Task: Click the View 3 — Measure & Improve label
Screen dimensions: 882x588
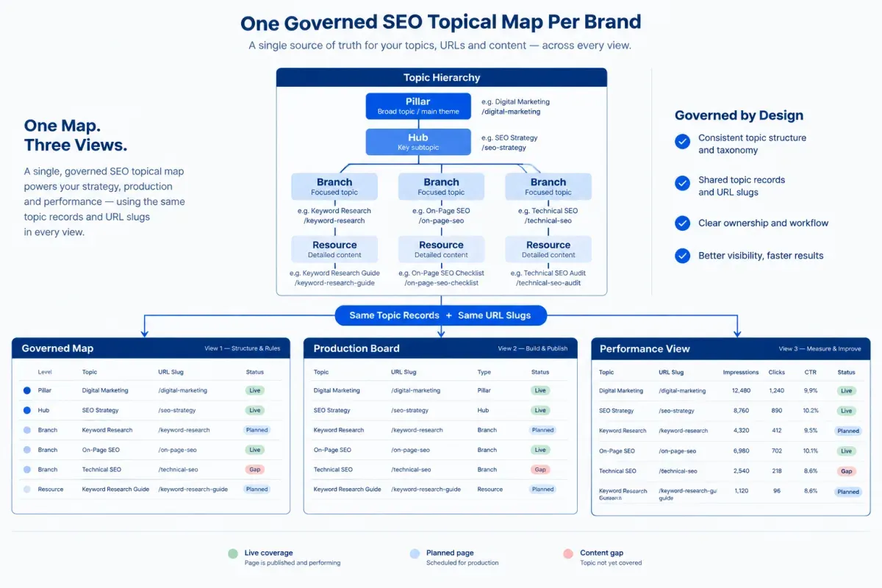Action: pos(820,348)
